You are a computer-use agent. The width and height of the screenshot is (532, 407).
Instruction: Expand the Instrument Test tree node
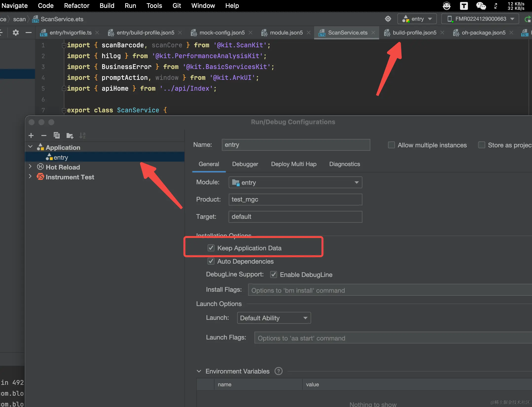point(30,177)
